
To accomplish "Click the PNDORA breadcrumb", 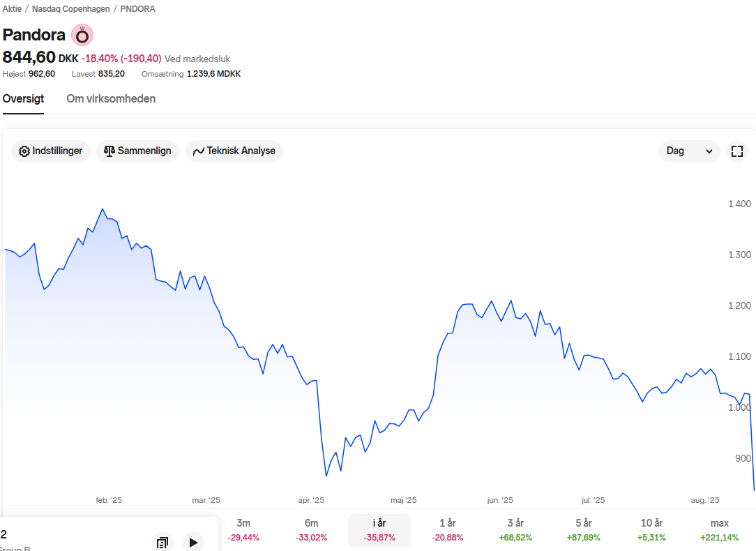I will tap(137, 8).
